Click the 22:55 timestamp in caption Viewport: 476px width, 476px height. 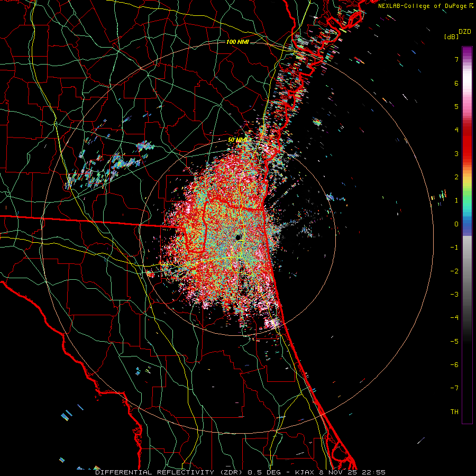(x=375, y=472)
